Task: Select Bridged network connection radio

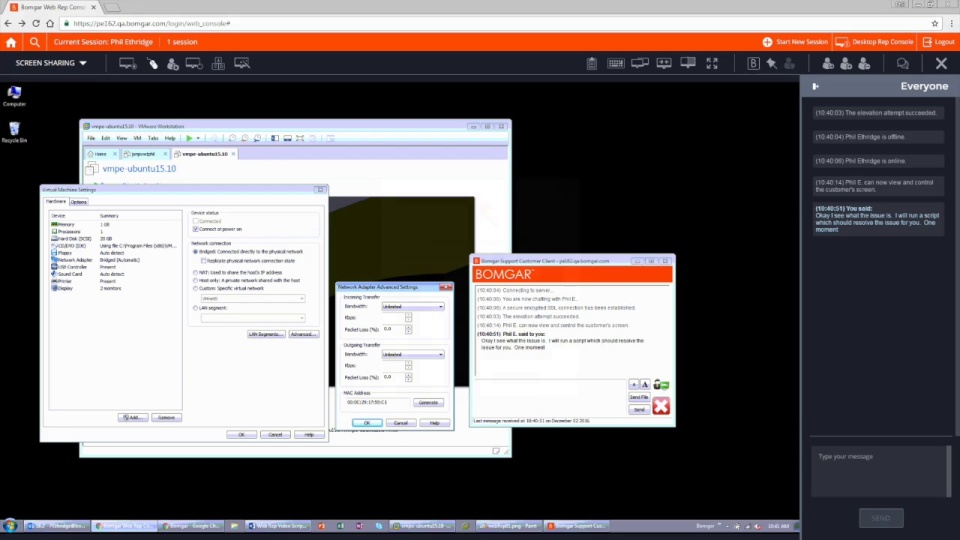Action: click(196, 252)
